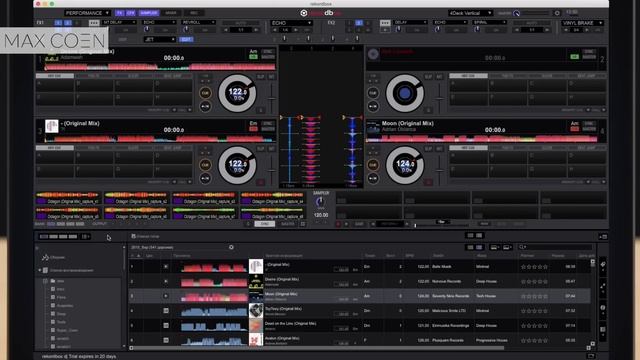Click the CUE button on empty deck 2
Viewport: 640px width, 360px height.
(x=373, y=93)
